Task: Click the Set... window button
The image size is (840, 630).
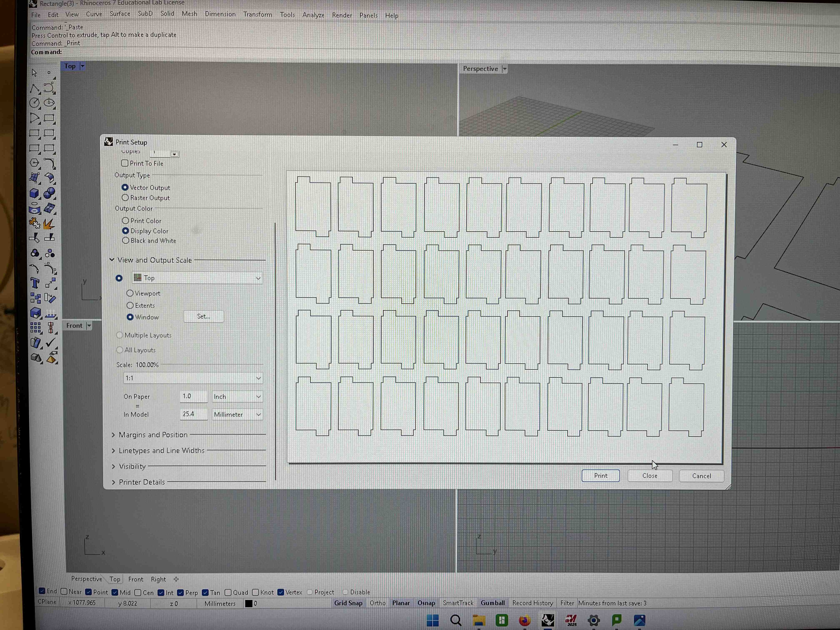Action: click(204, 316)
